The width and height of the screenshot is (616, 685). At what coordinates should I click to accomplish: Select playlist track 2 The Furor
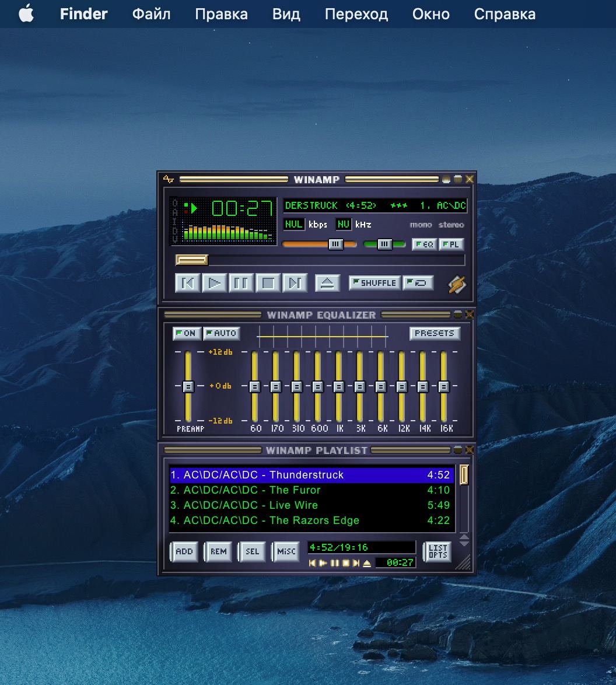click(311, 490)
